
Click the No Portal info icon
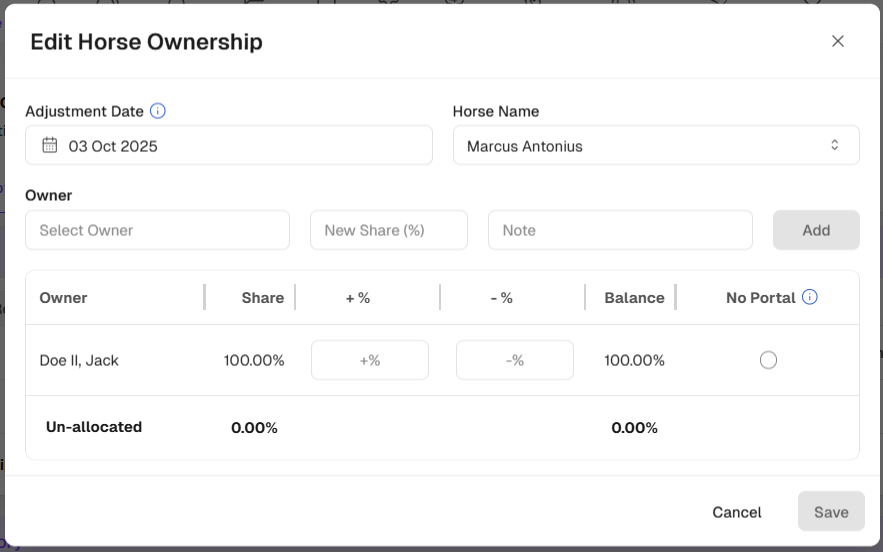810,297
